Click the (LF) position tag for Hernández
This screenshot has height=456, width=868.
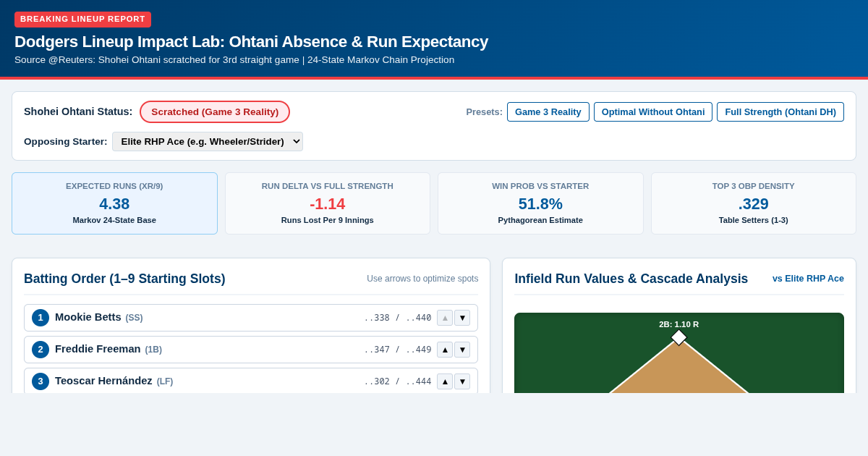pyautogui.click(x=165, y=381)
